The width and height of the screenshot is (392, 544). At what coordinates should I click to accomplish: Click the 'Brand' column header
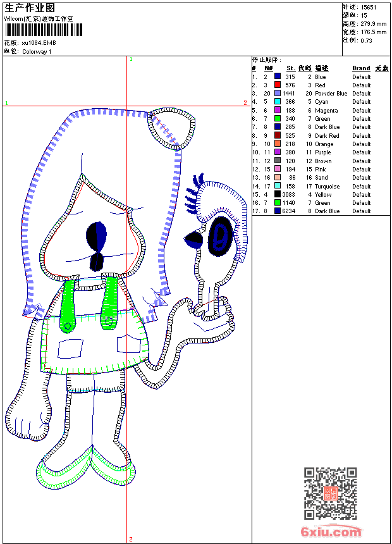coord(361,68)
